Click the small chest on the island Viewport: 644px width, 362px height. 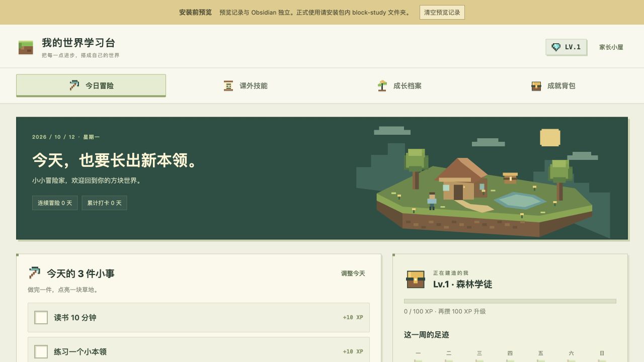tap(510, 178)
